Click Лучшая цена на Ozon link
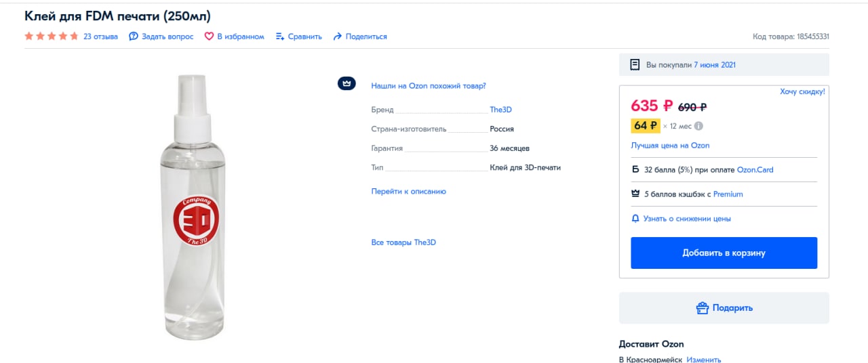868x363 pixels. (x=670, y=146)
